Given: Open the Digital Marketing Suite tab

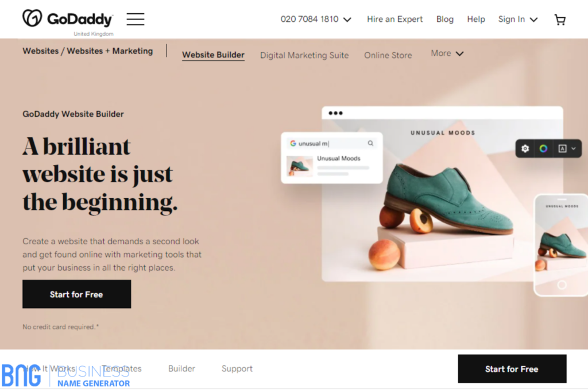Looking at the screenshot, I should pyautogui.click(x=304, y=55).
